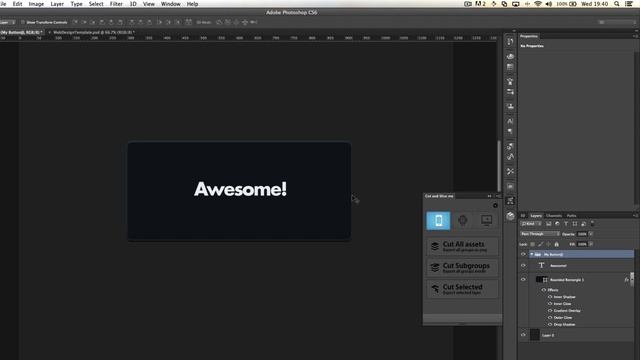Open the auto-select Layer dropdown in options bar

[7, 22]
